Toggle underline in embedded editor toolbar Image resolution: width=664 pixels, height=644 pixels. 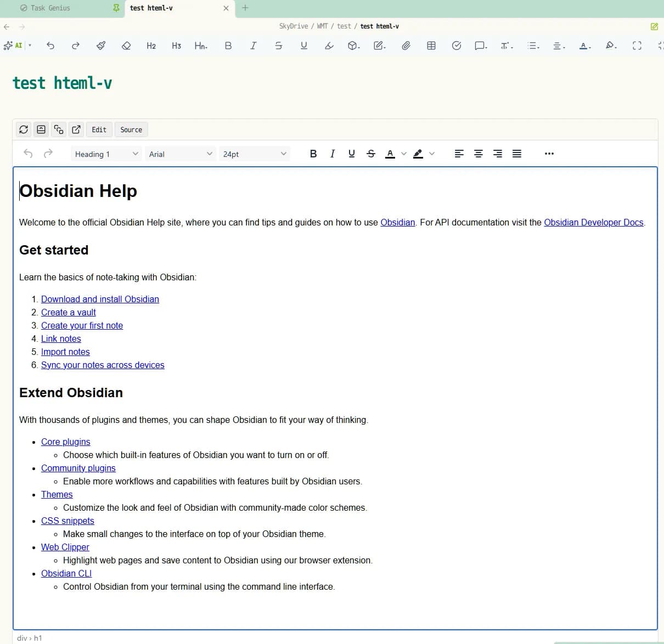click(352, 154)
